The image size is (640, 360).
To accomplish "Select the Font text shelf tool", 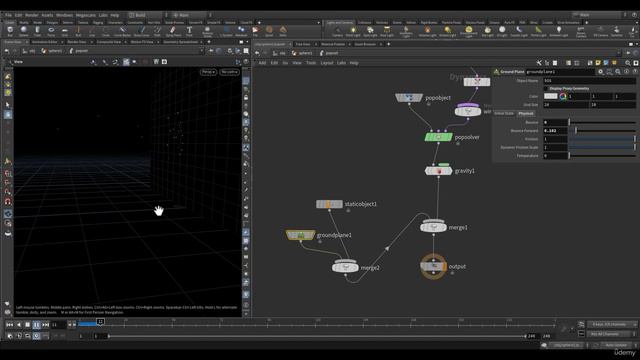I will [x=189, y=31].
